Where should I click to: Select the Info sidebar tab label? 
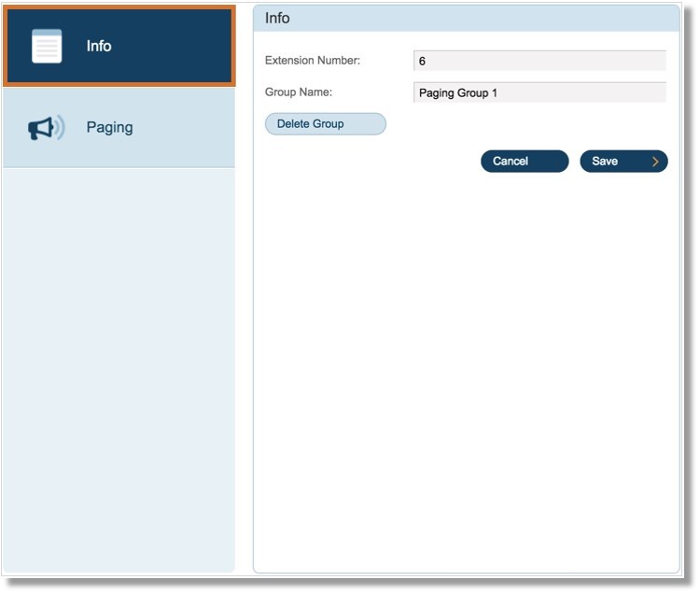tap(99, 46)
